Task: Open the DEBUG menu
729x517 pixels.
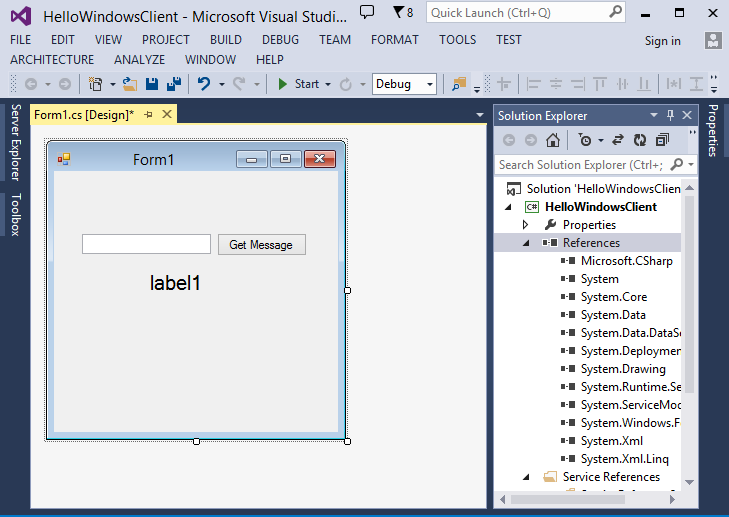Action: tap(280, 40)
